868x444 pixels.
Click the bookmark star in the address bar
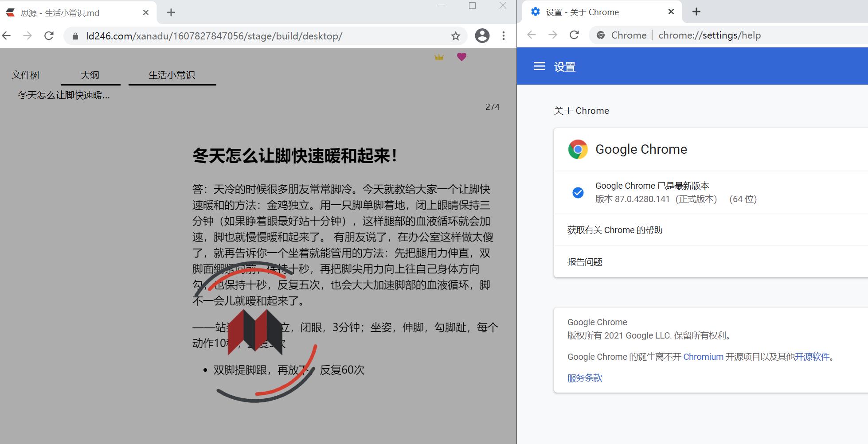pyautogui.click(x=455, y=36)
